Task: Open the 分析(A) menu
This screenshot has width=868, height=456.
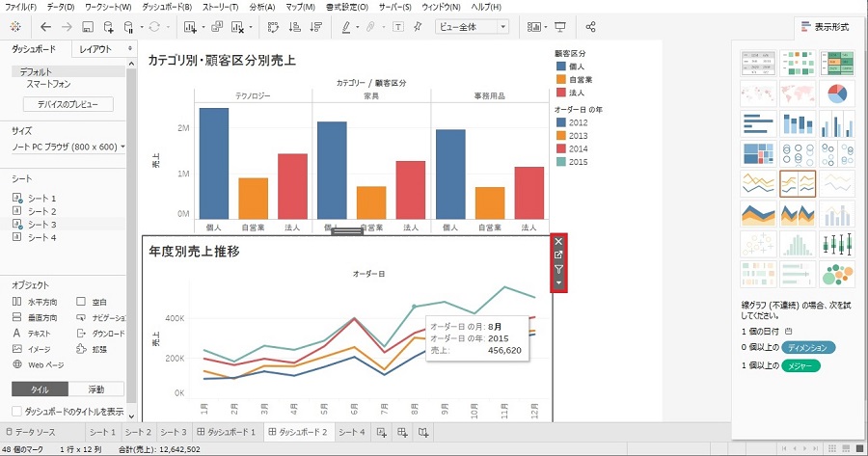Action: 262,7
